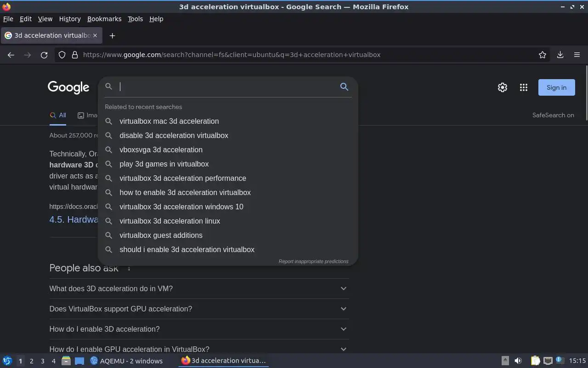Image resolution: width=588 pixels, height=368 pixels.
Task: Click the Sign in button
Action: click(x=556, y=87)
